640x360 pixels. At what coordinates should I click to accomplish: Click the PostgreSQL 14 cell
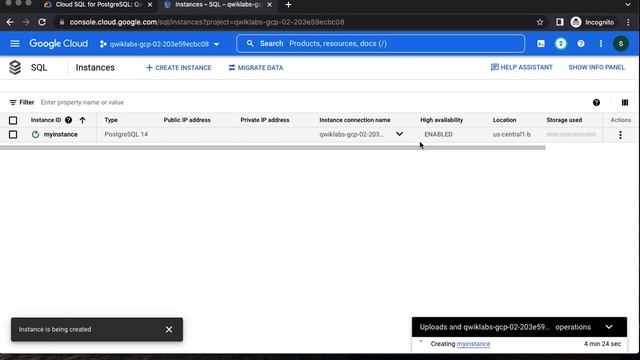(x=126, y=134)
